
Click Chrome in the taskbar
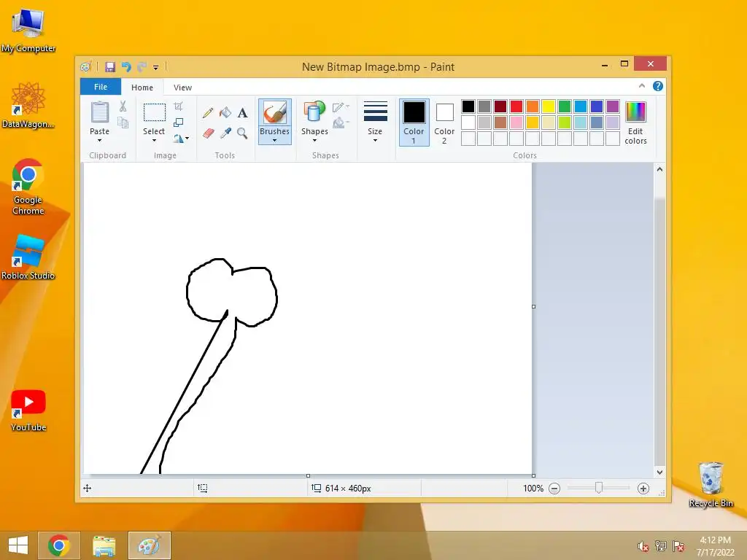point(58,545)
